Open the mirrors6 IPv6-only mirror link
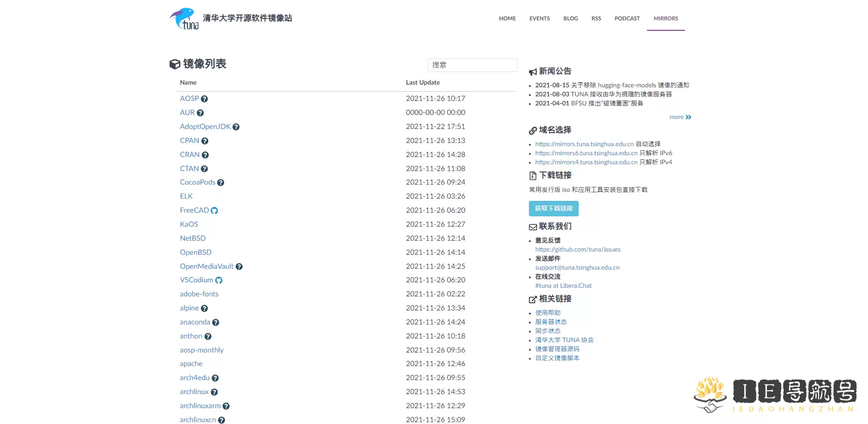This screenshot has height=424, width=868. coord(585,153)
